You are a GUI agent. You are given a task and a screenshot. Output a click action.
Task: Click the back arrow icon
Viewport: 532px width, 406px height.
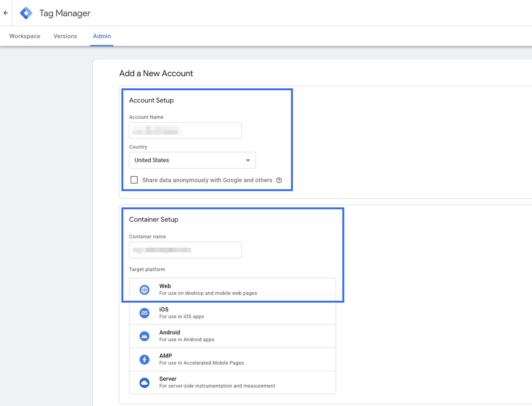[6, 13]
